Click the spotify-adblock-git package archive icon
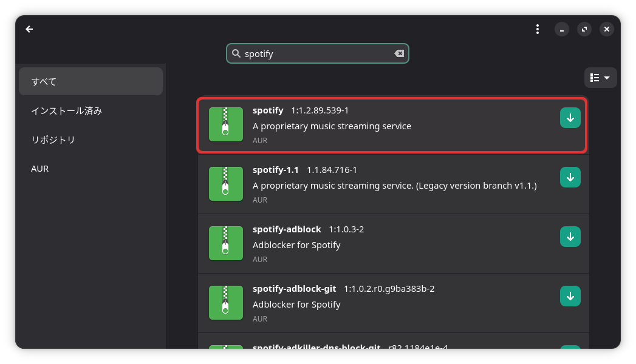 (226, 303)
